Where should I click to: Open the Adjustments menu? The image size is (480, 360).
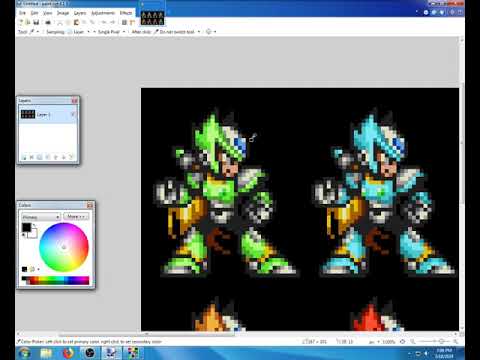point(103,13)
